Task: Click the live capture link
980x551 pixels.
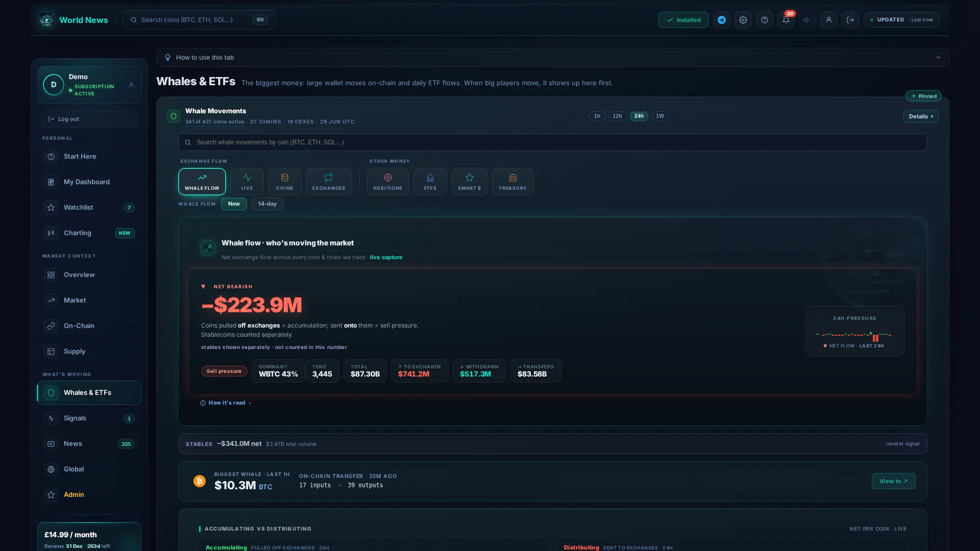Action: tap(386, 258)
